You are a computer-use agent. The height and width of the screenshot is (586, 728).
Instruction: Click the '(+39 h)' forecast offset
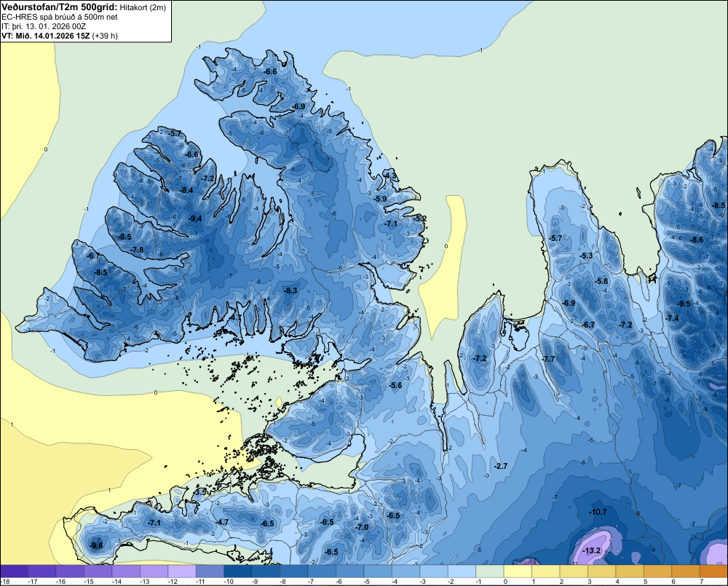point(105,36)
